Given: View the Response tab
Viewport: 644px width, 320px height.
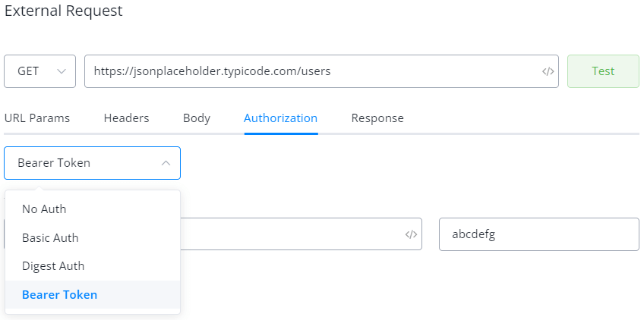Looking at the screenshot, I should click(x=377, y=118).
